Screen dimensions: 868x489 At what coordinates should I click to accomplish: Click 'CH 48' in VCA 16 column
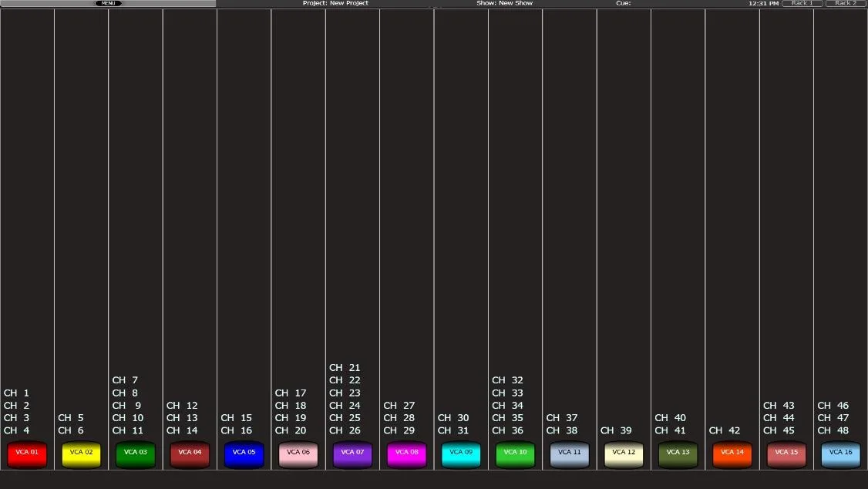(x=833, y=430)
